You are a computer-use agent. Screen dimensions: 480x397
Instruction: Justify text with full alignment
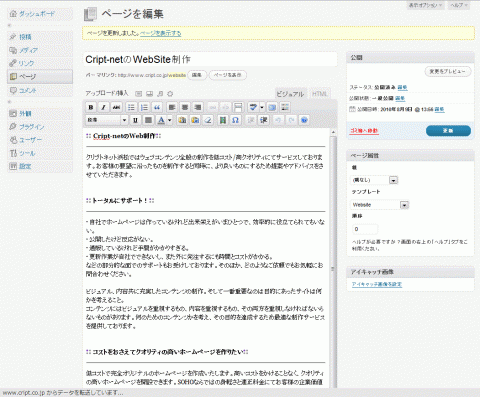[148, 120]
